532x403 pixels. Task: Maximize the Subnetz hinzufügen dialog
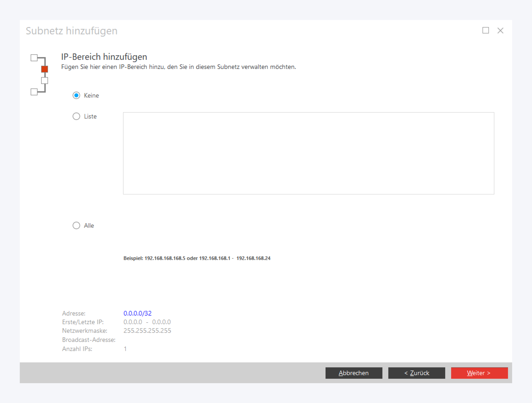click(x=485, y=30)
